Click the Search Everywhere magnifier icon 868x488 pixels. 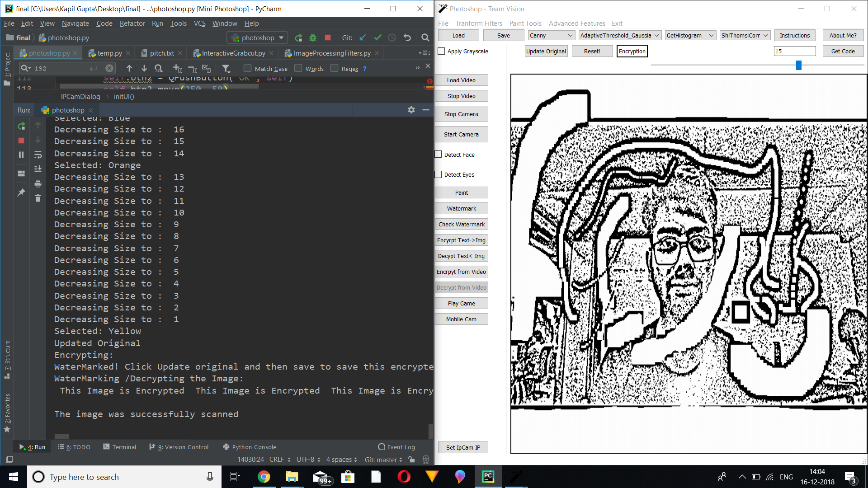coord(425,38)
